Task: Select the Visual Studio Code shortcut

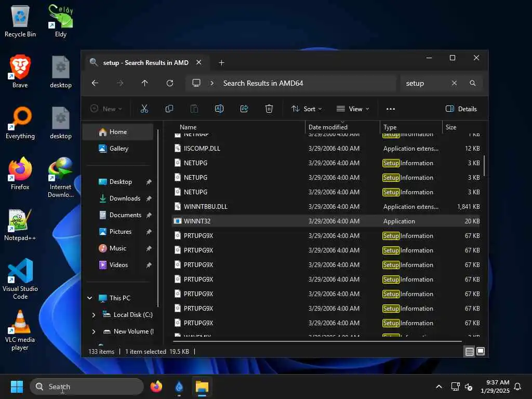Action: pyautogui.click(x=20, y=279)
